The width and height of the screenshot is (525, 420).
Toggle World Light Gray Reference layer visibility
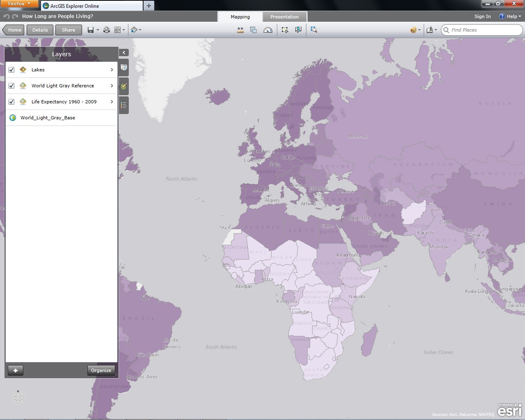(11, 86)
